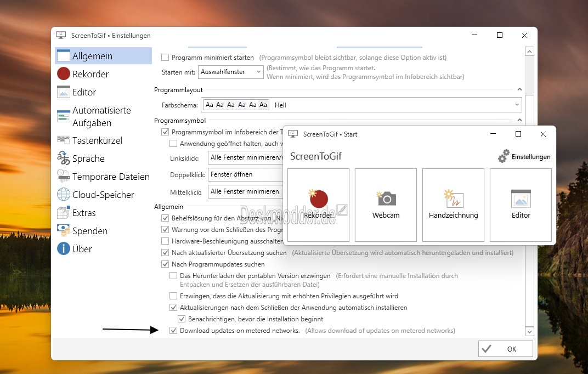Viewport: 588px width, 374px height.
Task: Toggle 'Nach aktualisierter Übersetzung suchen'
Action: click(165, 253)
